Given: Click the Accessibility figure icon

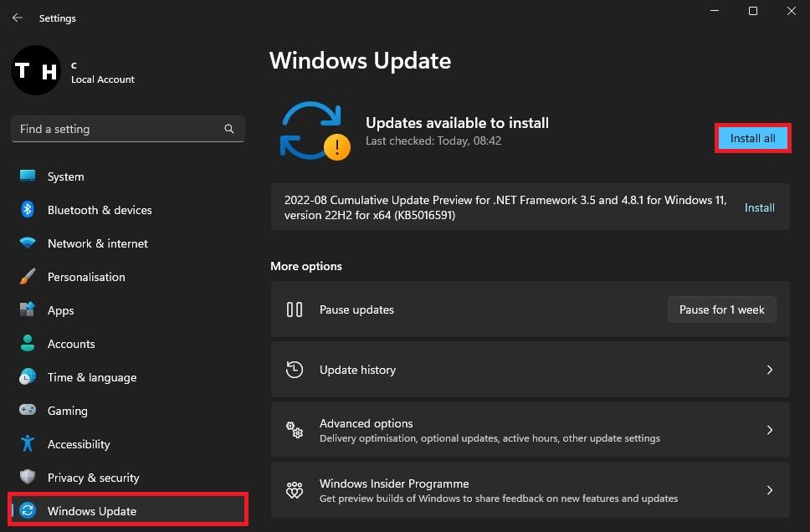Looking at the screenshot, I should pos(28,444).
